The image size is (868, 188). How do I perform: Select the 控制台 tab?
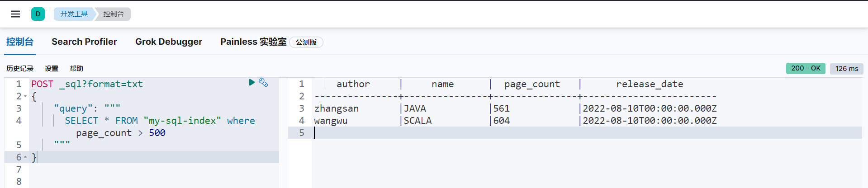pyautogui.click(x=20, y=42)
